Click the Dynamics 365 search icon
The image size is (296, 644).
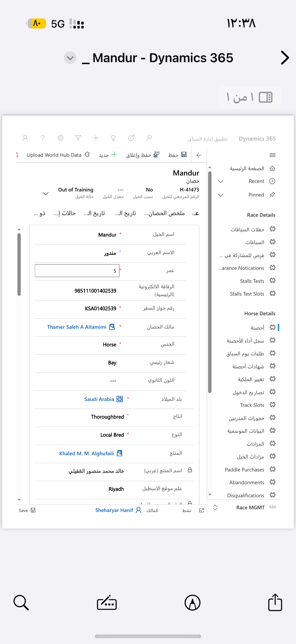click(149, 138)
